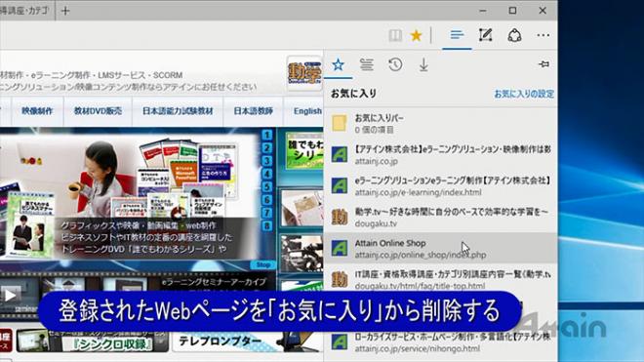
Task: Switch to the Favorites star tab
Action: [338, 64]
